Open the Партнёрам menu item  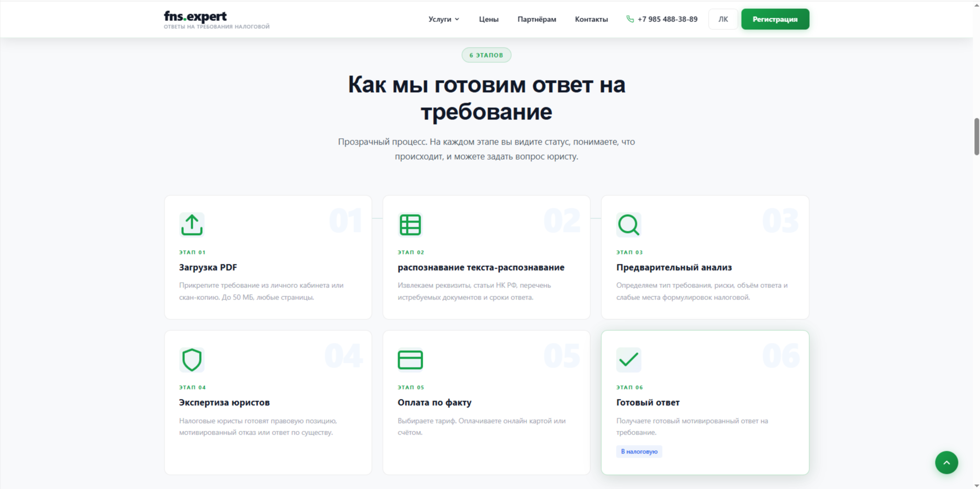[x=537, y=19]
